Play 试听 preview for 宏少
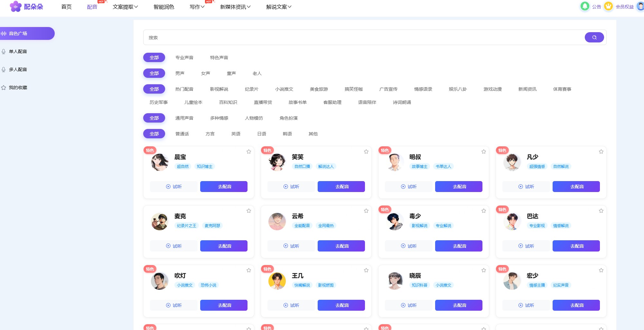Viewport: 644px width, 330px height. click(526, 305)
